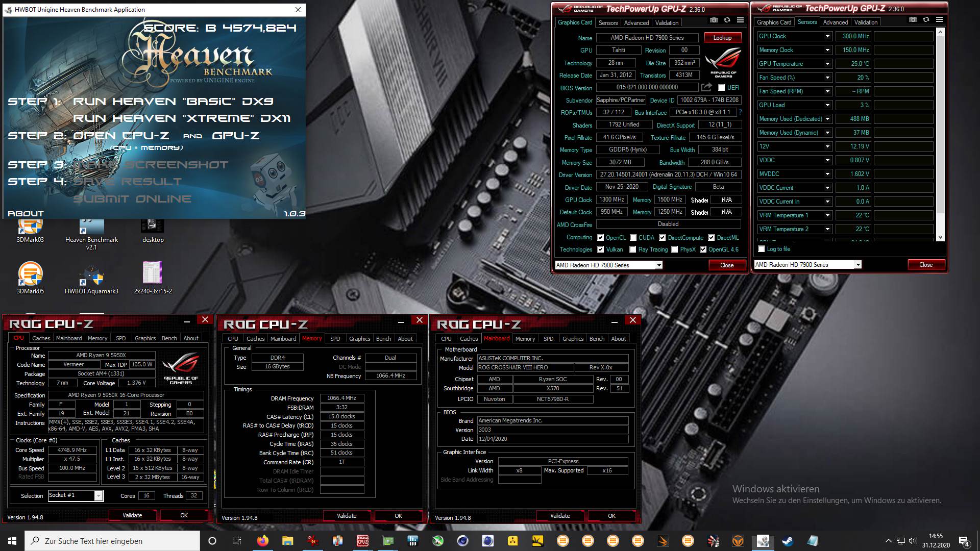Click the BIOS export share icon in GPU-Z
The height and width of the screenshot is (551, 980).
(x=706, y=88)
